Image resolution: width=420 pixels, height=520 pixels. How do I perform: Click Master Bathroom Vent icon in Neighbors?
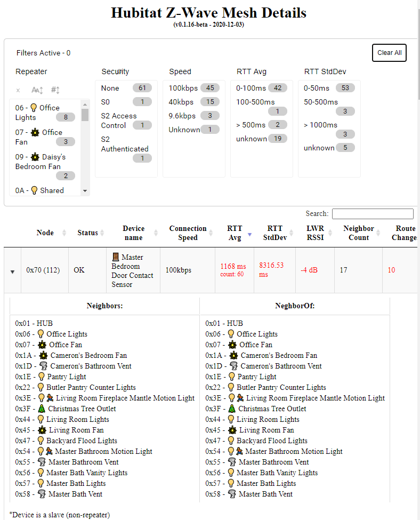tap(42, 462)
